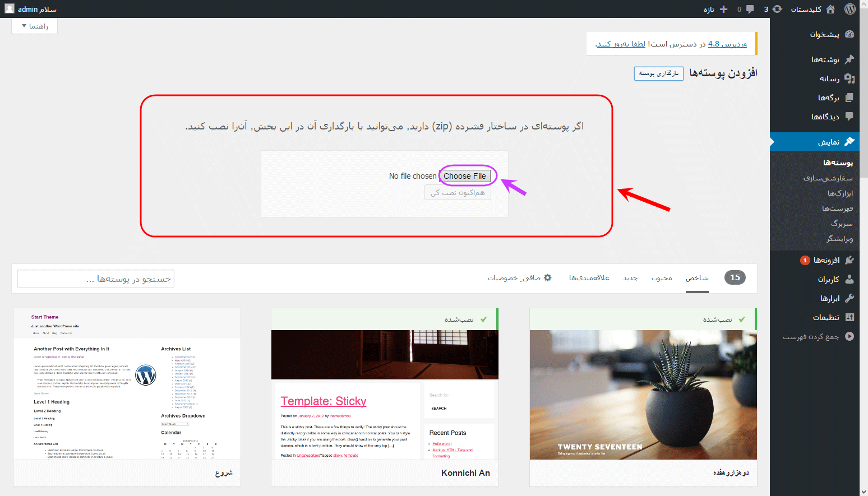Open the Konnichi An theme thumbnail
This screenshot has height=496, width=868.
click(x=385, y=395)
